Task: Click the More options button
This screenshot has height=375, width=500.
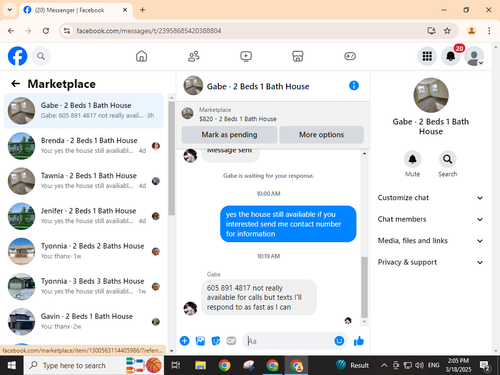Action: click(x=321, y=135)
